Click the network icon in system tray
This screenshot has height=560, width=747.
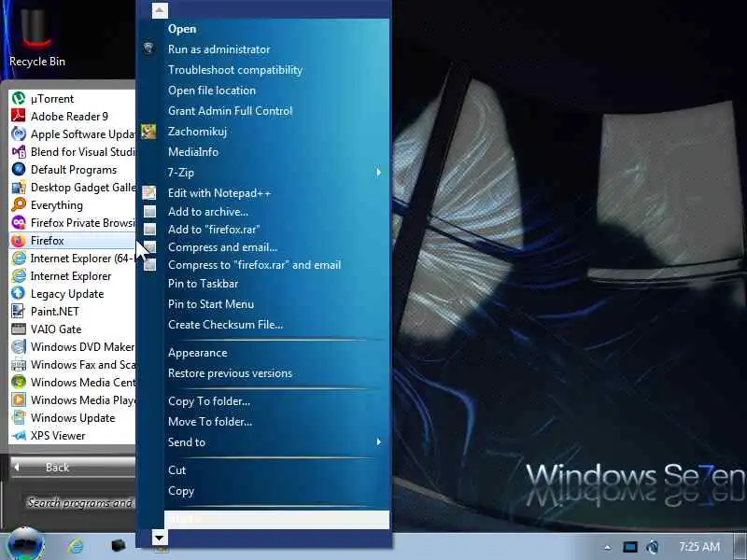point(652,547)
